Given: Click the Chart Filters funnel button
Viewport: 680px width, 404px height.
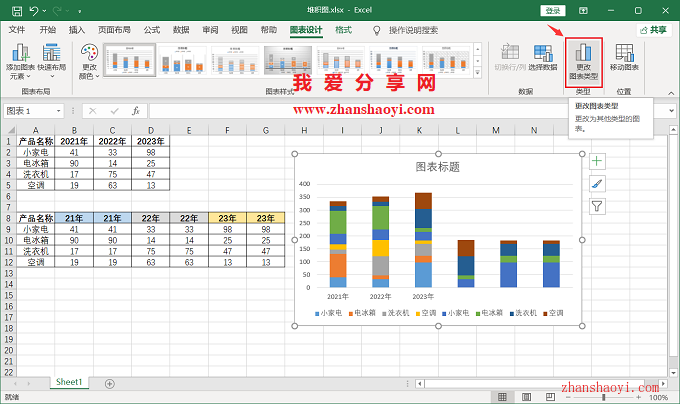Looking at the screenshot, I should (x=597, y=206).
